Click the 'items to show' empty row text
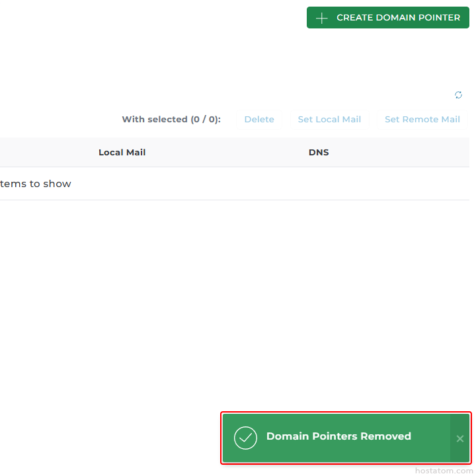 pos(36,184)
